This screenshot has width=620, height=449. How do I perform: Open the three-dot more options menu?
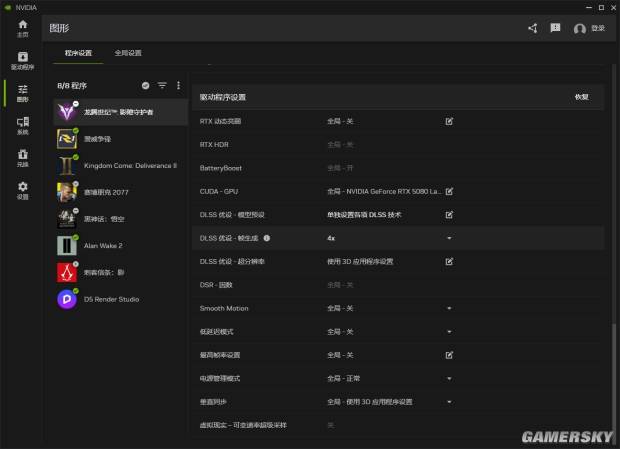click(x=179, y=85)
